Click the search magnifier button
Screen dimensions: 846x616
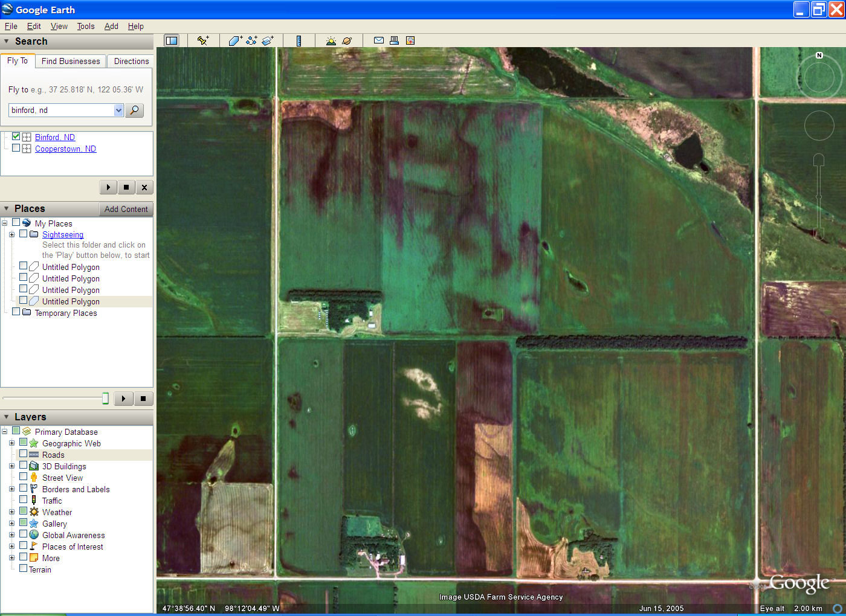click(134, 110)
